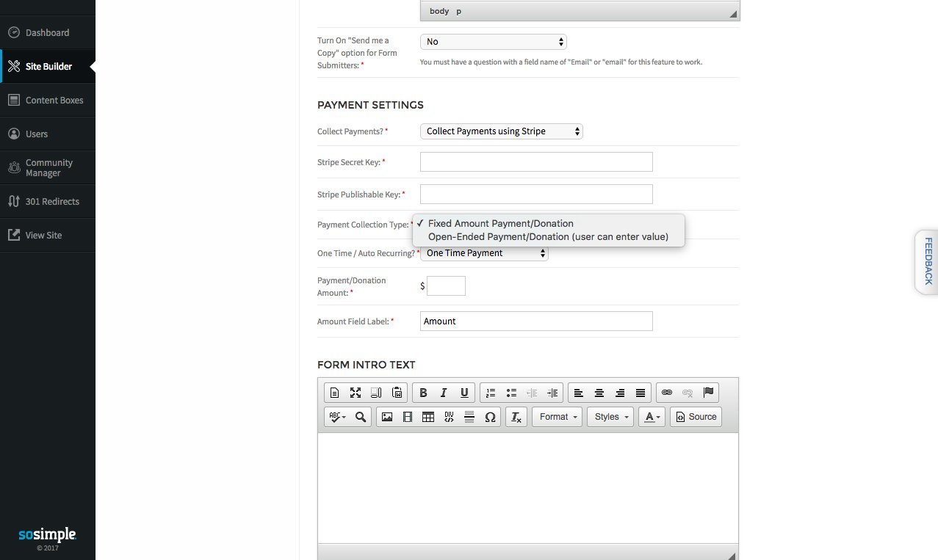Screen dimensions: 938x560
Task: Open the spell check dropdown
Action: pyautogui.click(x=338, y=417)
